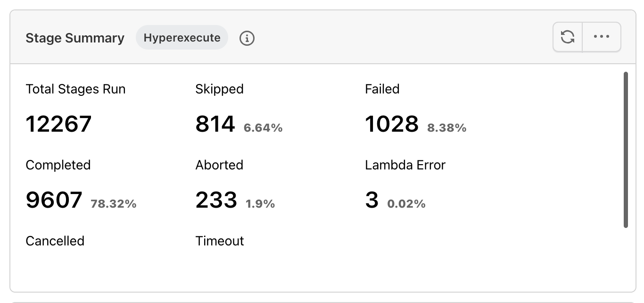644x303 pixels.
Task: Click the refresh icon in Stage Summary
Action: [568, 37]
